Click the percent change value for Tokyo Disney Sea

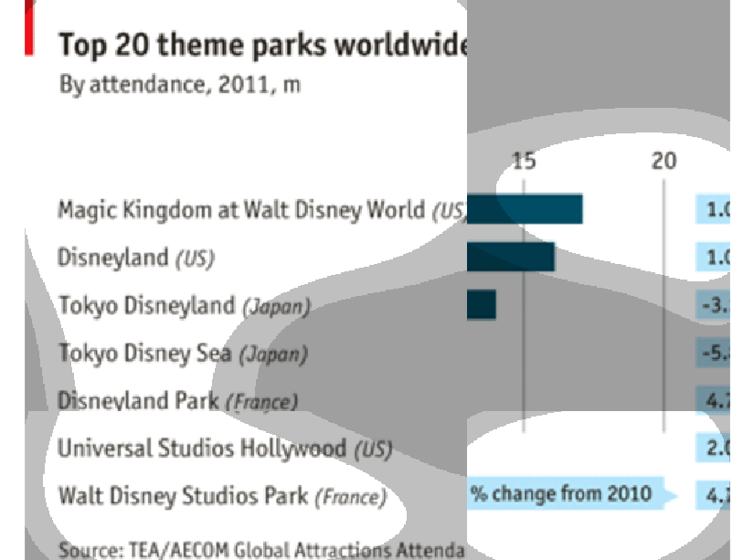tap(713, 353)
